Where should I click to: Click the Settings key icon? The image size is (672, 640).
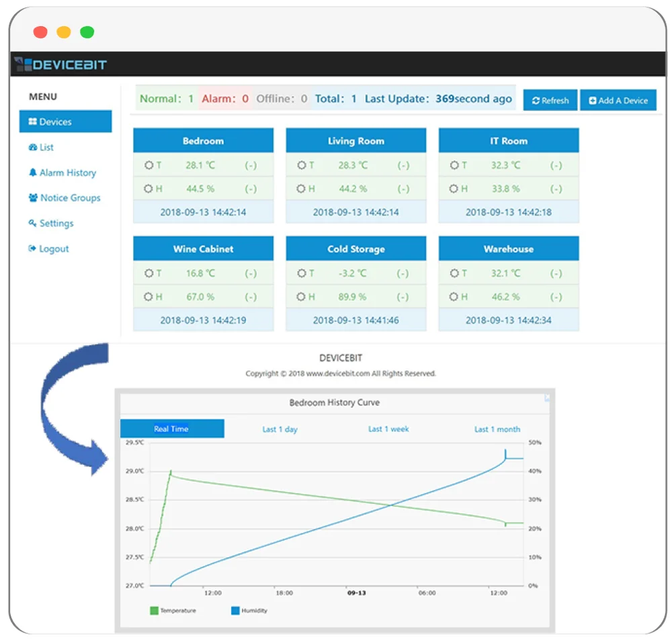coord(32,223)
